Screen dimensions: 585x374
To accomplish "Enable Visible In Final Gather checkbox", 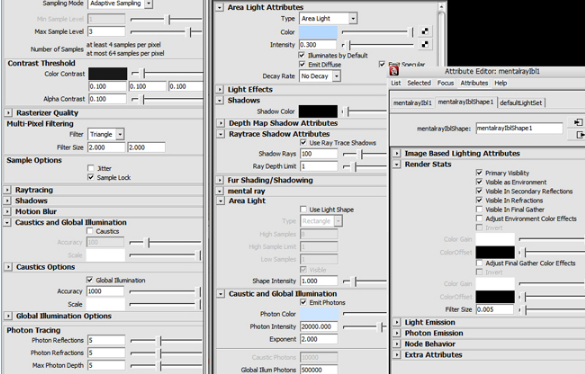I will coord(479,209).
